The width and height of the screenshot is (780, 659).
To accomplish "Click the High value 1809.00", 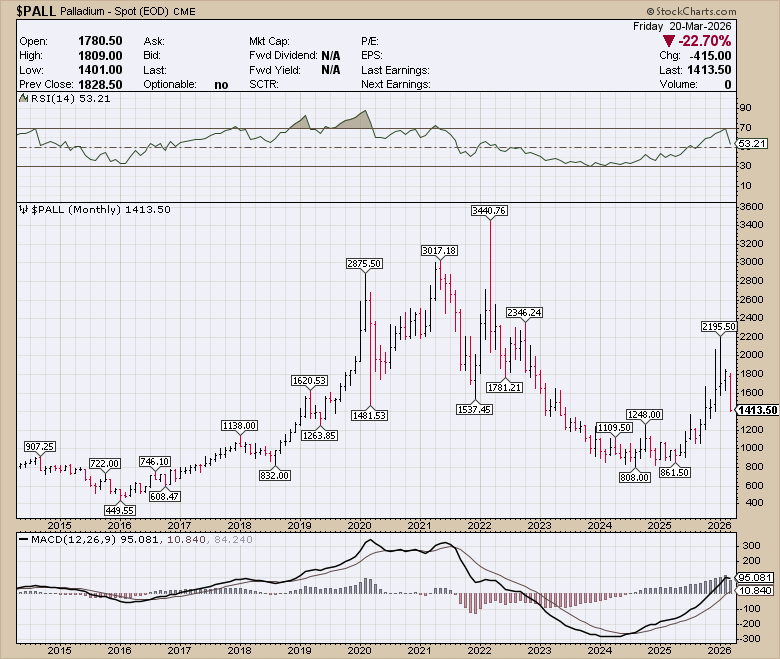I will coord(100,55).
